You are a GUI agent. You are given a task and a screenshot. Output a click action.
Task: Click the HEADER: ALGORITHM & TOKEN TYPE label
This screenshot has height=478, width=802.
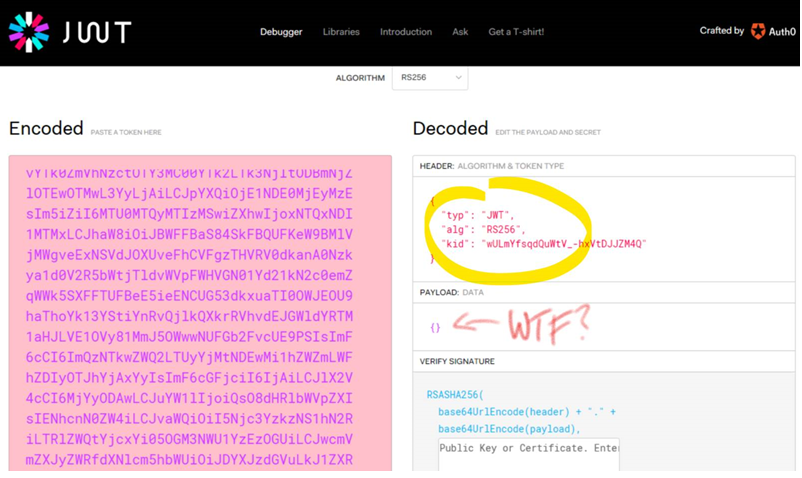(x=492, y=166)
